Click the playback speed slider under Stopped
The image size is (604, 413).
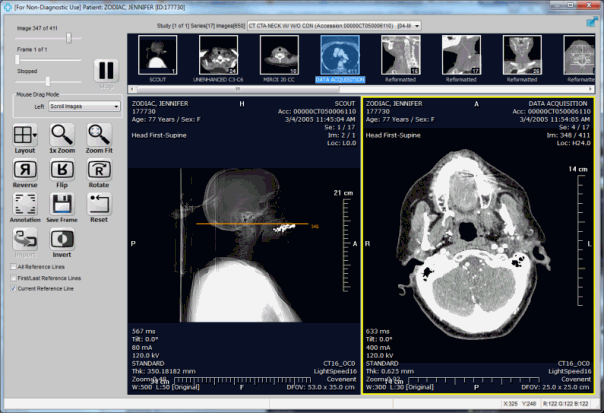coord(48,81)
